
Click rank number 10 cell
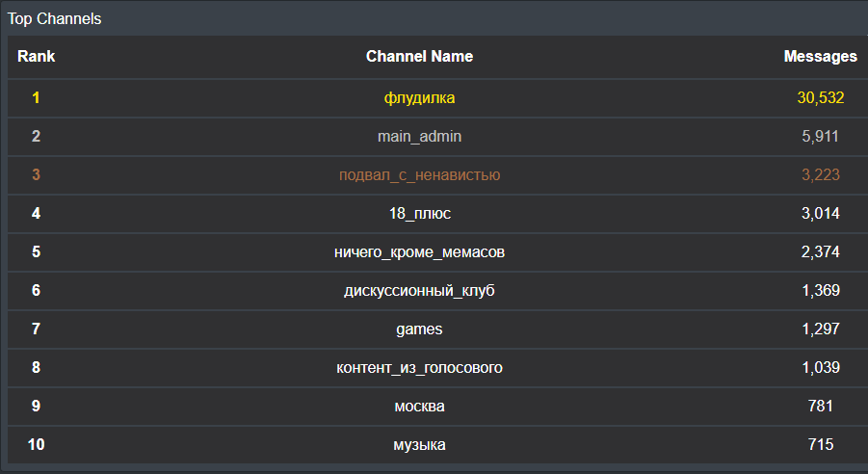click(x=36, y=445)
